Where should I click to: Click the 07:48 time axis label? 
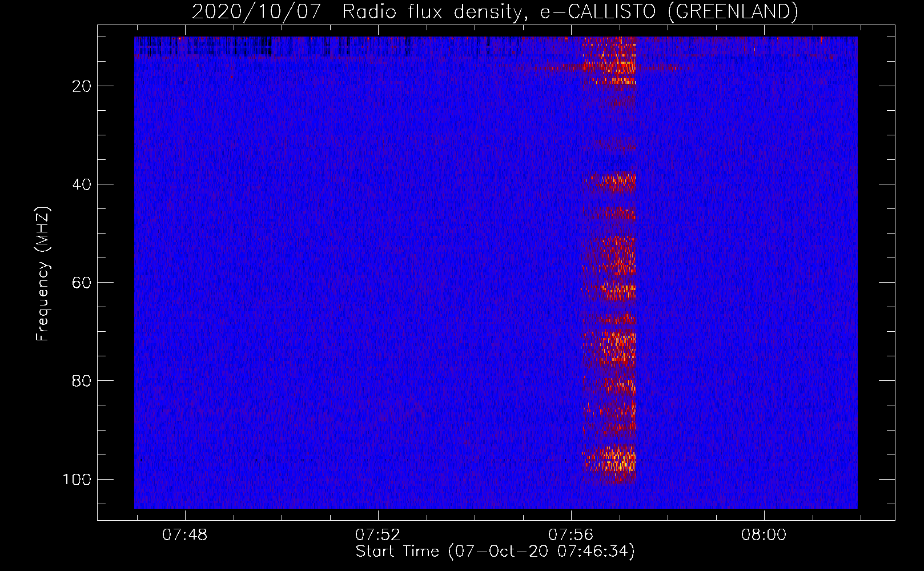point(184,535)
